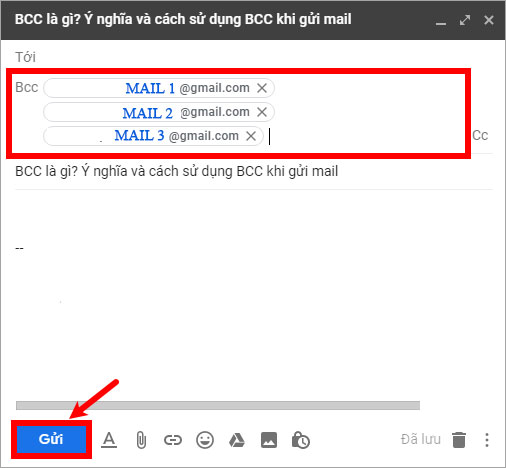Insert files from Google Drive
This screenshot has width=506, height=468.
237,440
